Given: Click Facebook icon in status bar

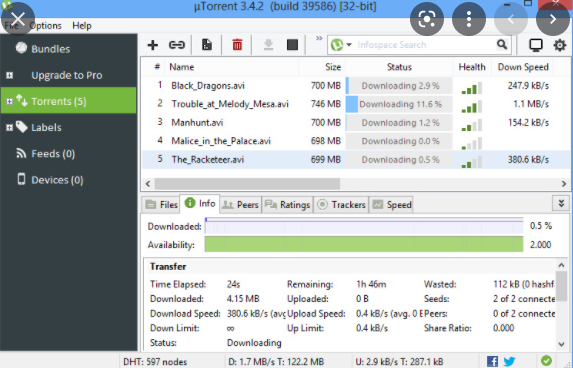Looking at the screenshot, I should pos(492,361).
